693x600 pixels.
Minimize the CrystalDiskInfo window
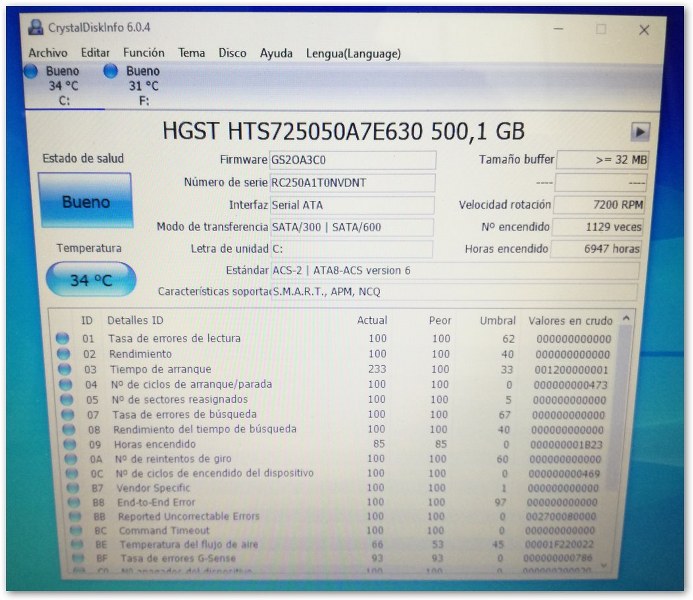pos(559,29)
